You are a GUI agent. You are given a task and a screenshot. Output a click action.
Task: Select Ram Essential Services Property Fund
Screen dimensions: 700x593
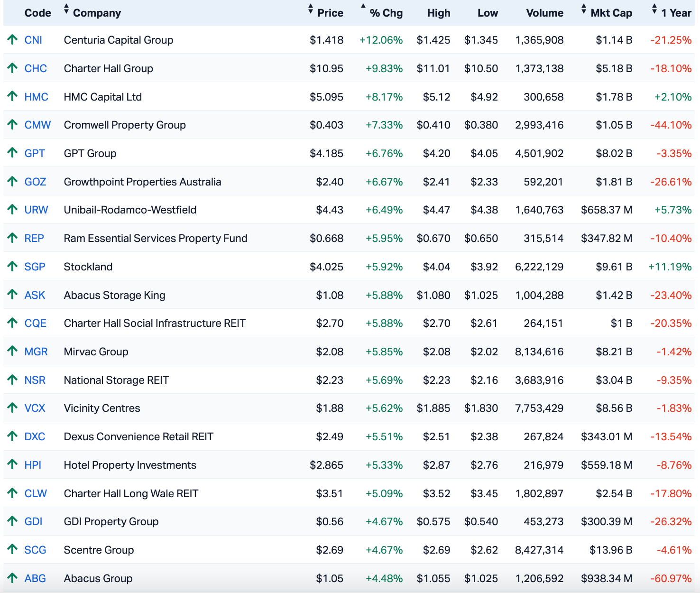point(156,238)
